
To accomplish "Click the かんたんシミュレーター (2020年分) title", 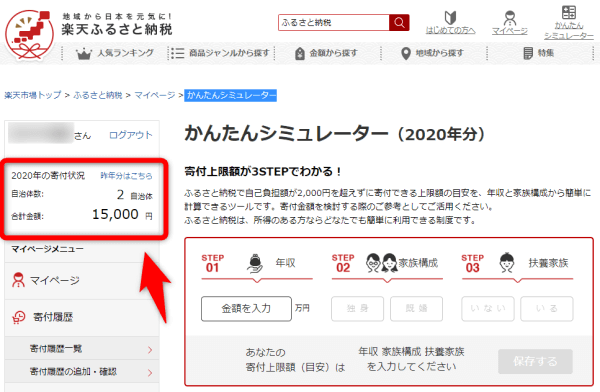I will [335, 134].
